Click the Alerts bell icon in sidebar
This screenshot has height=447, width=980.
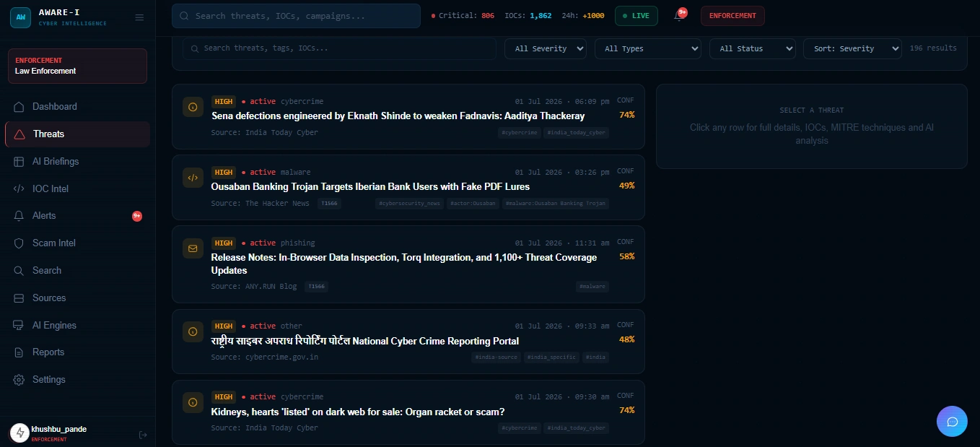point(19,216)
